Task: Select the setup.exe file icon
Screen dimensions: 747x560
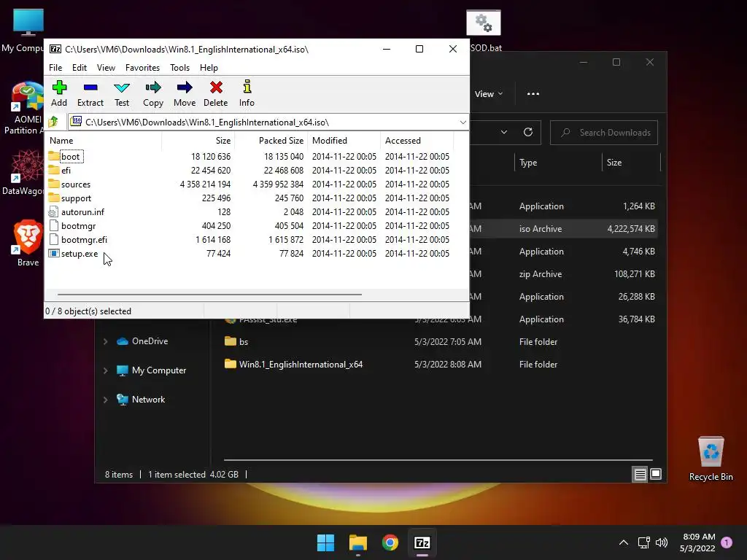Action: [x=54, y=253]
